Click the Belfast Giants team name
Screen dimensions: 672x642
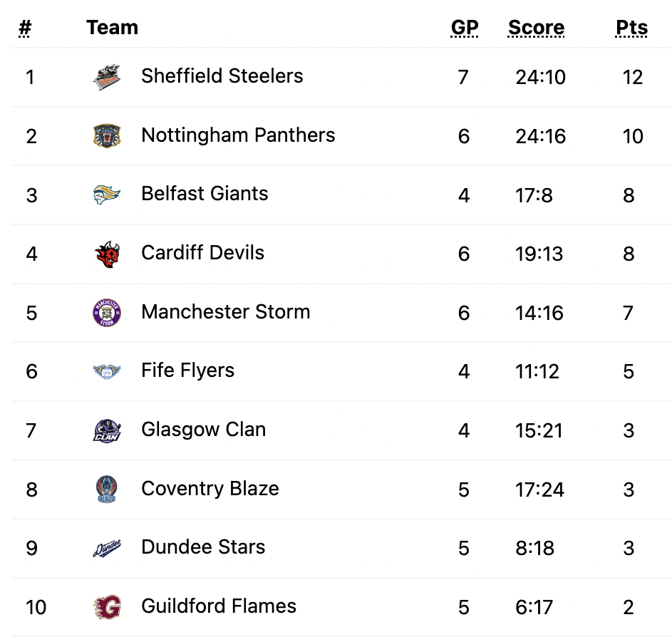[x=205, y=193]
